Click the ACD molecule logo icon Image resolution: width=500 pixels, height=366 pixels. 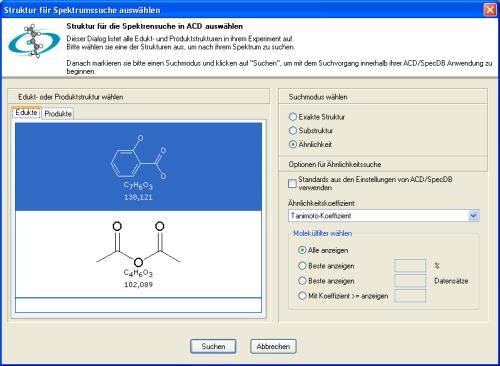point(33,41)
